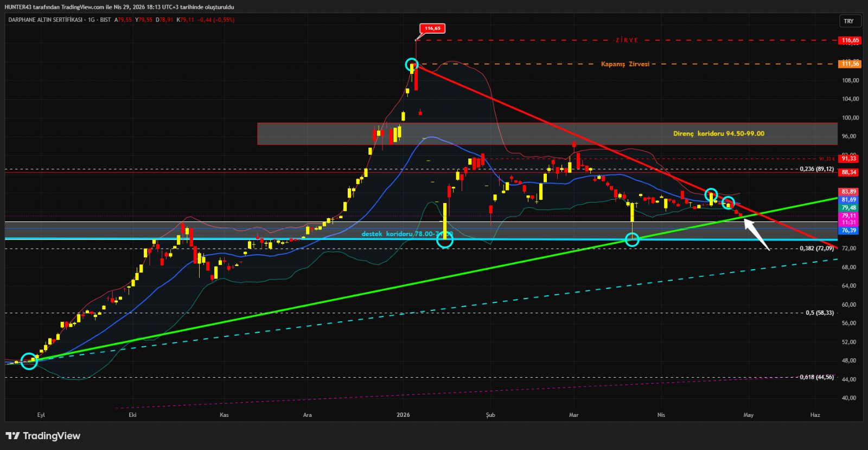Click the white arrow annotation near the trendline crossing
This screenshot has width=868, height=450.
coord(756,234)
